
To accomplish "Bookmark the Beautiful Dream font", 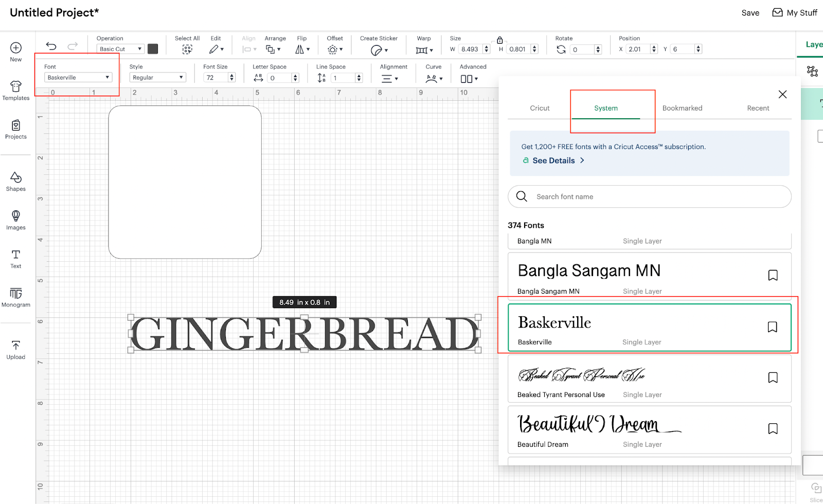I will click(773, 428).
